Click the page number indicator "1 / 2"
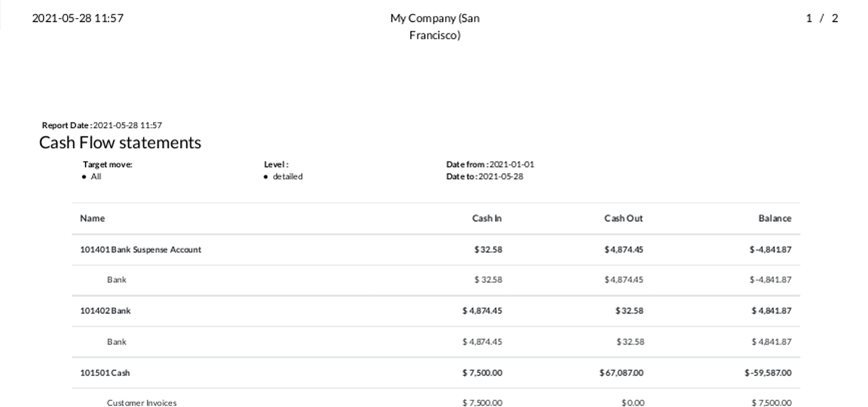868x407 pixels. pos(822,19)
